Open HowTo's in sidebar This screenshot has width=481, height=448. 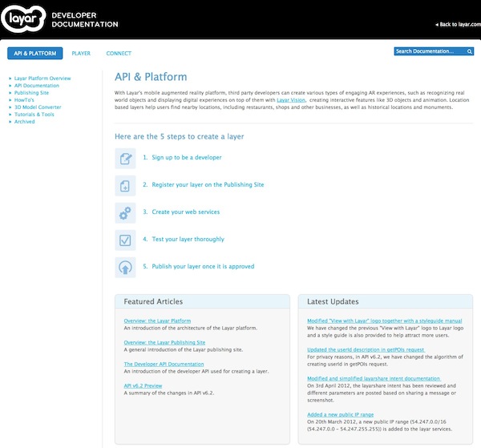24,100
